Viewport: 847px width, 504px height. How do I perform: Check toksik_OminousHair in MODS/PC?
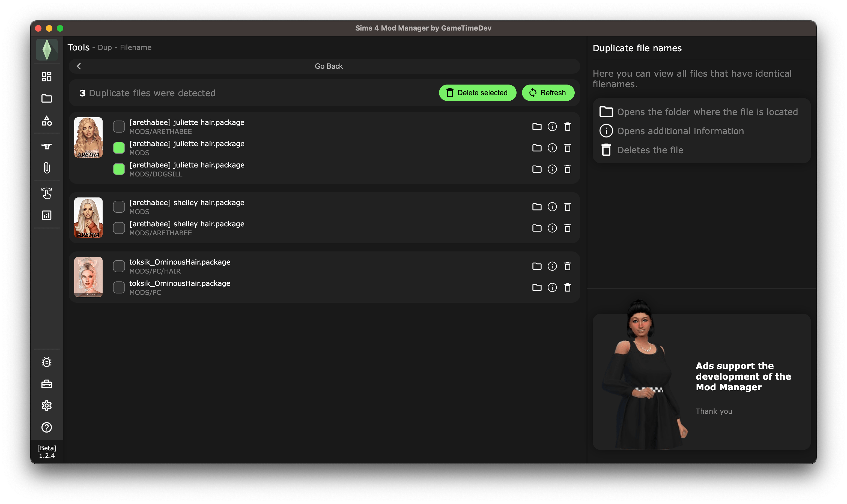click(119, 288)
